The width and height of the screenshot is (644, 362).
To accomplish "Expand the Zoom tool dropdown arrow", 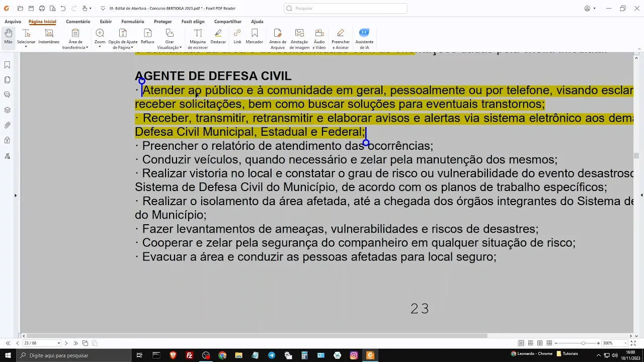I will click(100, 47).
